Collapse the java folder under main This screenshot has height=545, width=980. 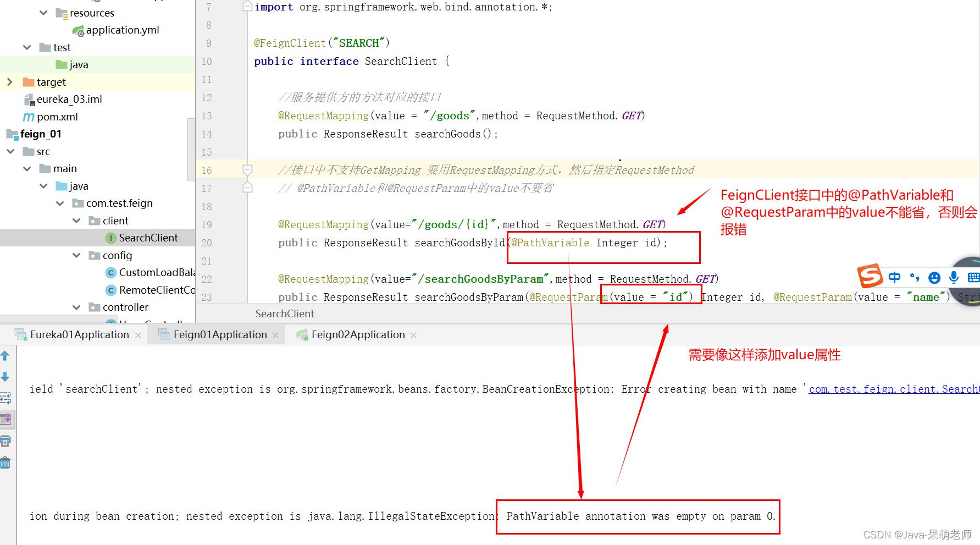(x=43, y=186)
